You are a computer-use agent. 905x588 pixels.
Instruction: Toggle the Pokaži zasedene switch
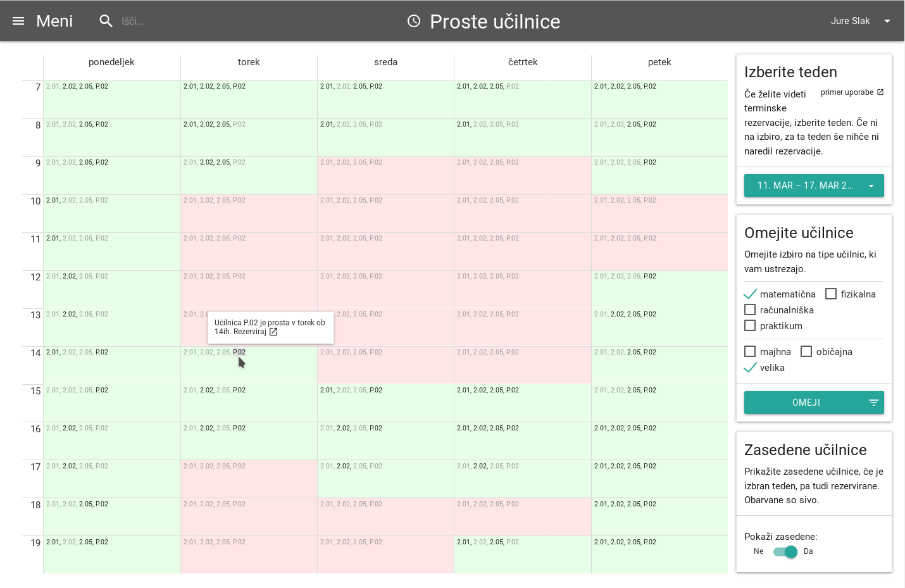pos(785,552)
